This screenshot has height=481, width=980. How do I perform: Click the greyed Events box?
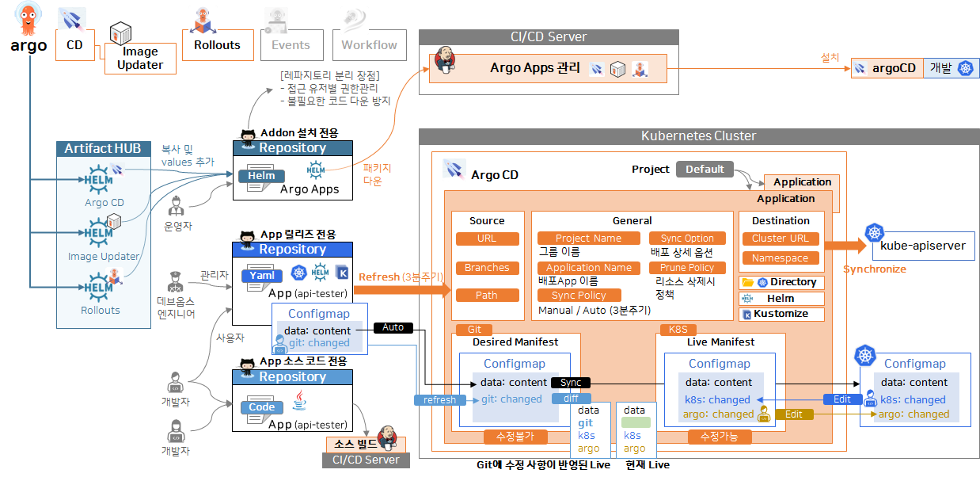point(291,45)
